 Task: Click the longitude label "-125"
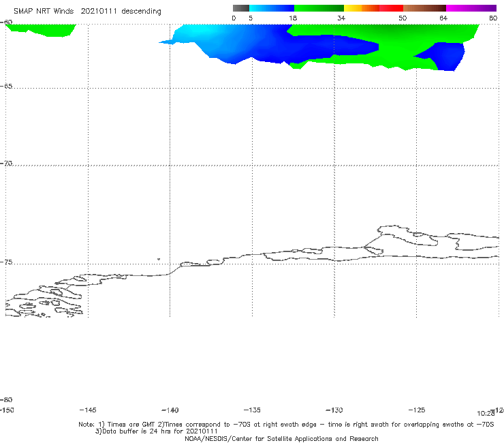417,410
